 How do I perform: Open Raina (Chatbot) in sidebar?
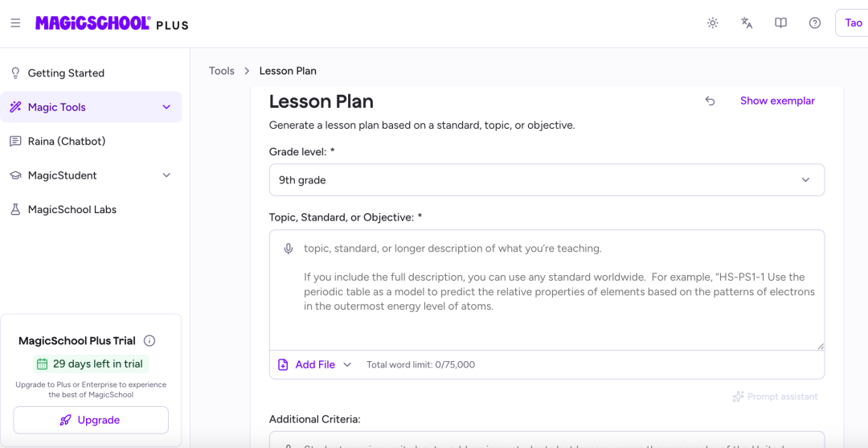tap(91, 142)
